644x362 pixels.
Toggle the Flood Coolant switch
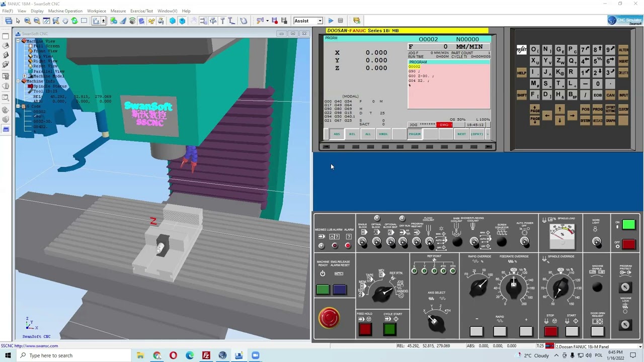429,242
